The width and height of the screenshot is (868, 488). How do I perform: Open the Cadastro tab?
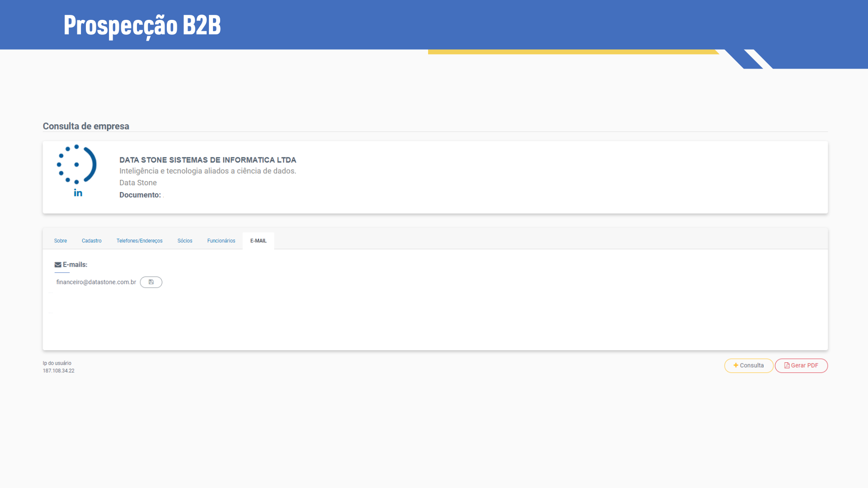point(92,241)
